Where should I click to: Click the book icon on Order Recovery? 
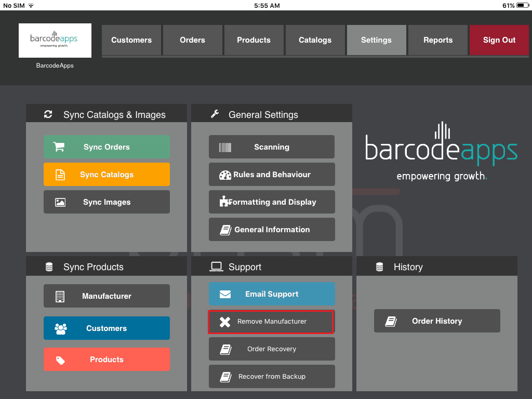[225, 350]
